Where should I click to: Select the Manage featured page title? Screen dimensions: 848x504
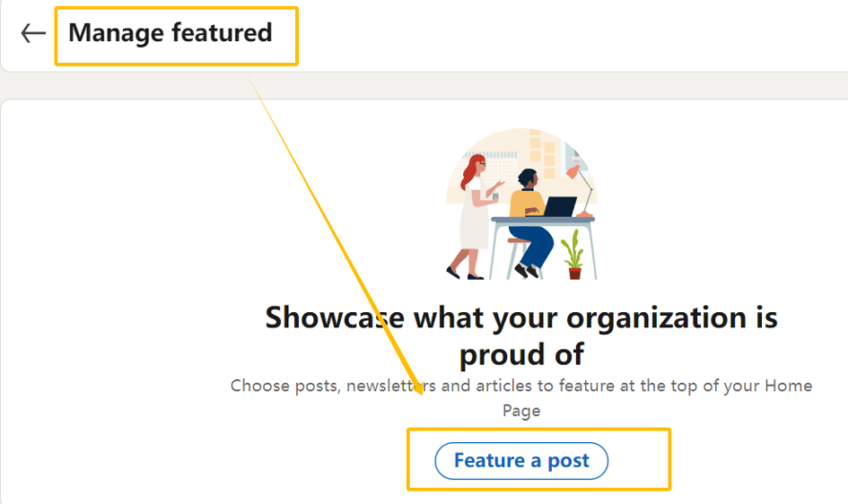[170, 33]
